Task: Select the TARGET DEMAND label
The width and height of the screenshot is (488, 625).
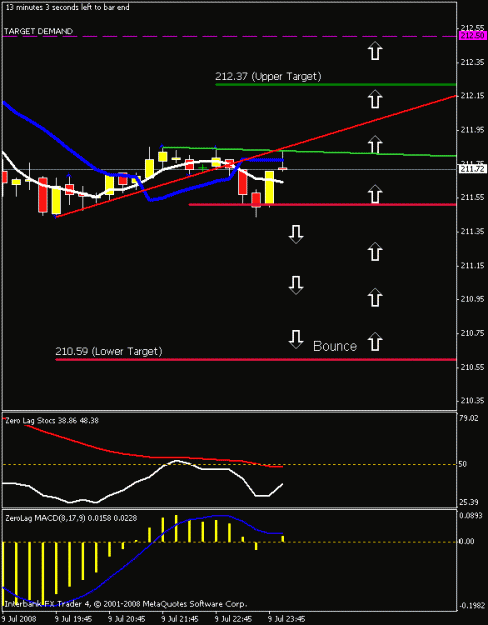Action: pos(39,31)
